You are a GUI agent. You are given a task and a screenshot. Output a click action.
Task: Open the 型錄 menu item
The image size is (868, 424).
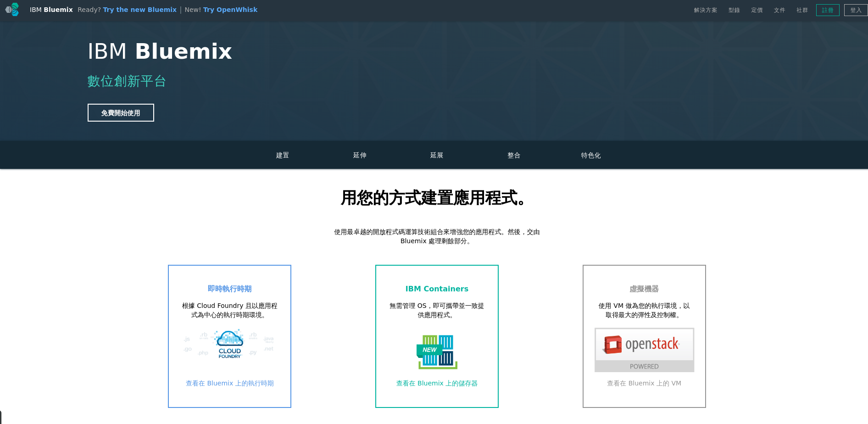(734, 10)
